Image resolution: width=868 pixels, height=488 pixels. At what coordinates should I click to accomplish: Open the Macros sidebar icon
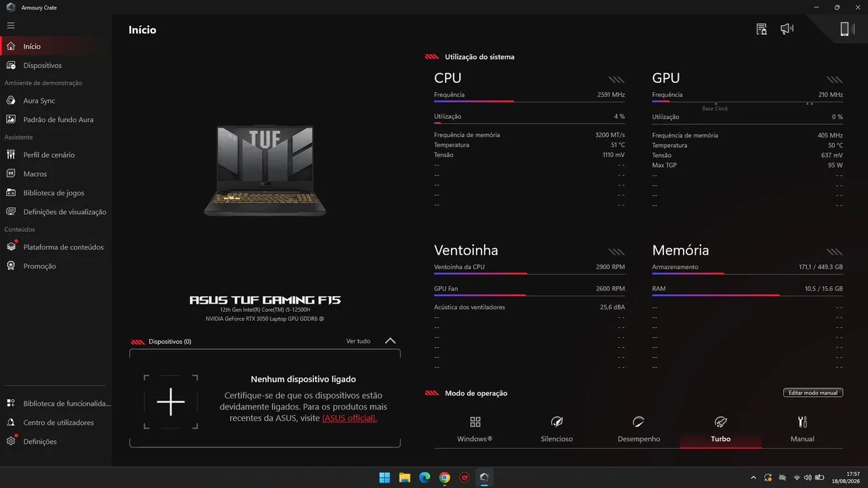[11, 174]
